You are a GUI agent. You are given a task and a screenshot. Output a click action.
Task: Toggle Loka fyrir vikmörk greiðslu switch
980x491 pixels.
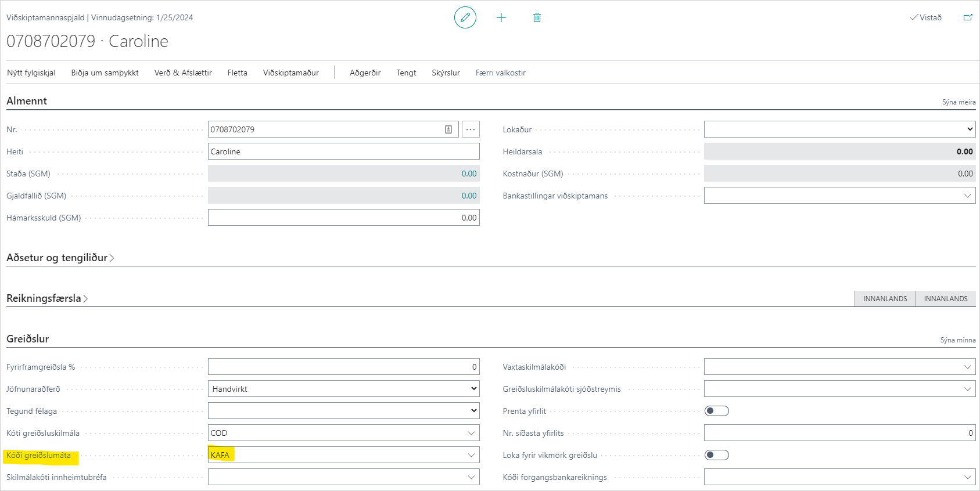[716, 455]
